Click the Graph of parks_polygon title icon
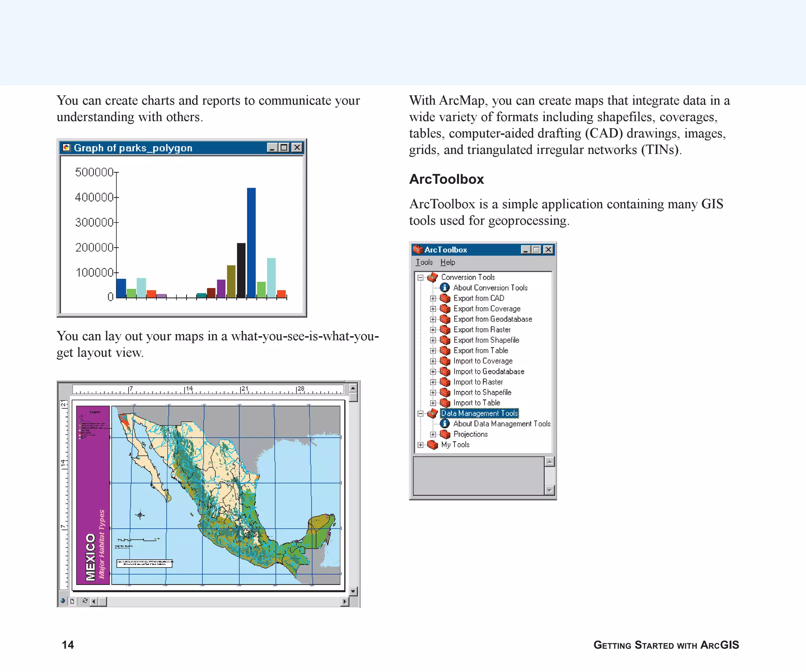 [x=67, y=148]
